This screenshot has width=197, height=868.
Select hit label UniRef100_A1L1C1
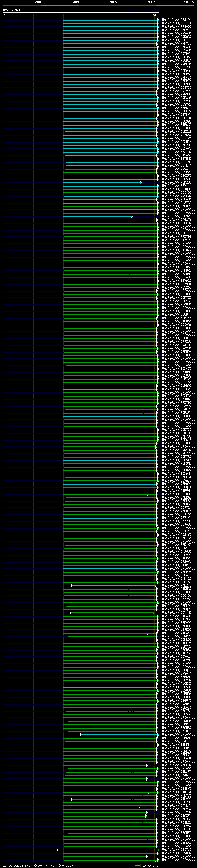(177, 301)
